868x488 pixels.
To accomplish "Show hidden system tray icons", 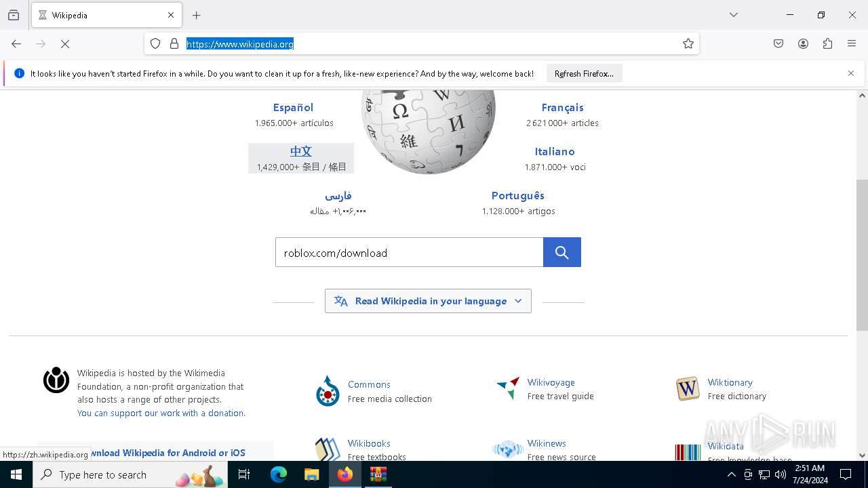I will pos(731,475).
